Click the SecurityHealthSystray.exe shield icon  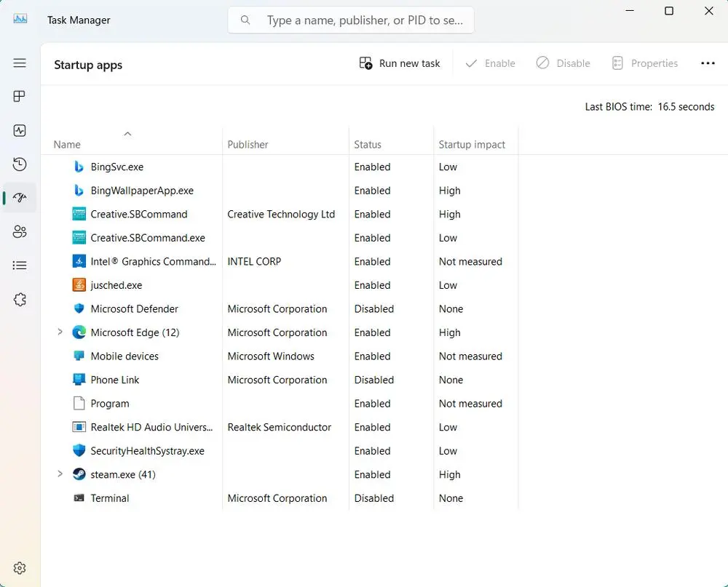79,450
